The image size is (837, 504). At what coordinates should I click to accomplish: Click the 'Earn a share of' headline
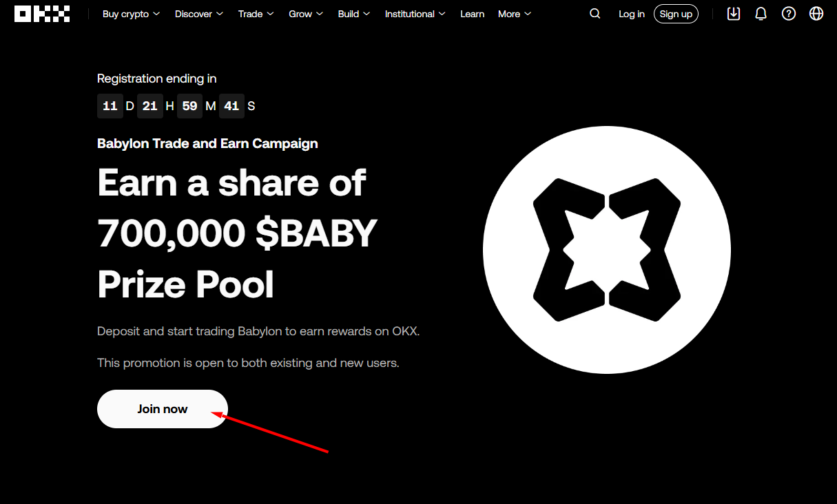231,182
